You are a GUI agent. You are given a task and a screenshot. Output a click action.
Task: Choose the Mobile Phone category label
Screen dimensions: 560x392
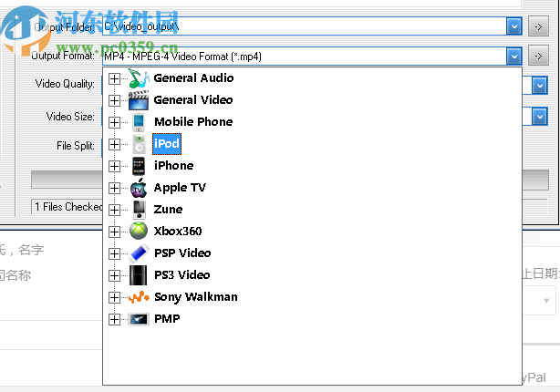[193, 122]
